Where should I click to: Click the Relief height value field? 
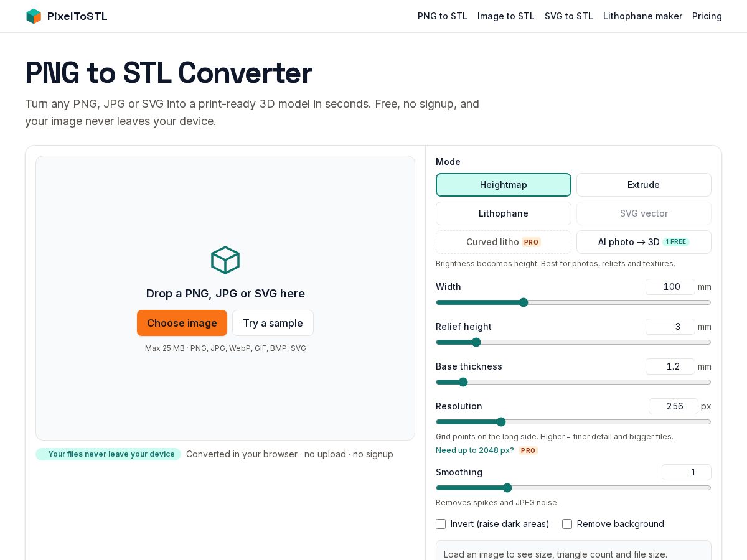670,327
